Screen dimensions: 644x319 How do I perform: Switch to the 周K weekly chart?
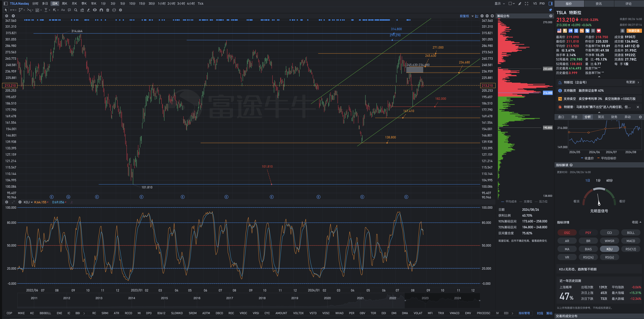[x=64, y=3]
